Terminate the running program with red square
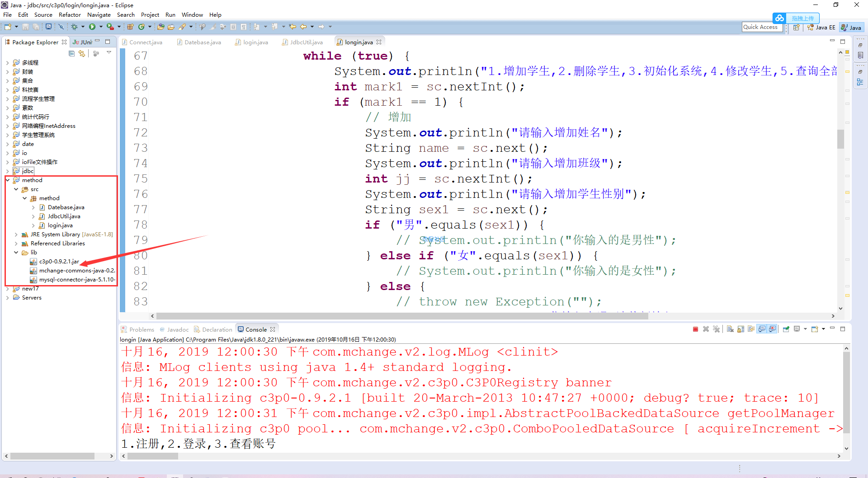This screenshot has height=478, width=868. [x=695, y=329]
